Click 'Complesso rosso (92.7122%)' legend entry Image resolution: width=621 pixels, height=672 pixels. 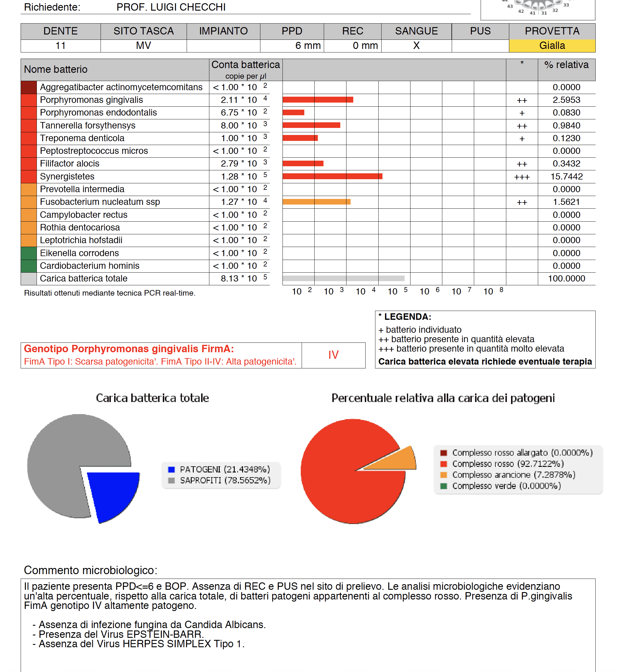coord(502,464)
